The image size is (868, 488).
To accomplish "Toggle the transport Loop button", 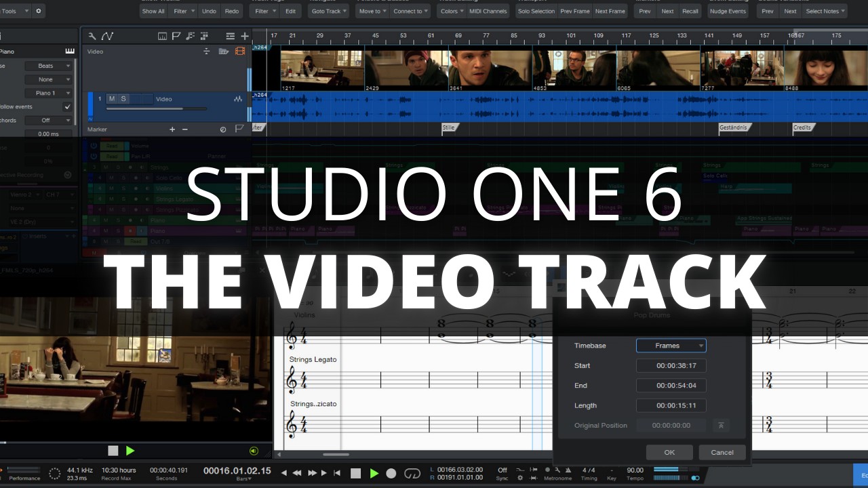I will click(412, 473).
